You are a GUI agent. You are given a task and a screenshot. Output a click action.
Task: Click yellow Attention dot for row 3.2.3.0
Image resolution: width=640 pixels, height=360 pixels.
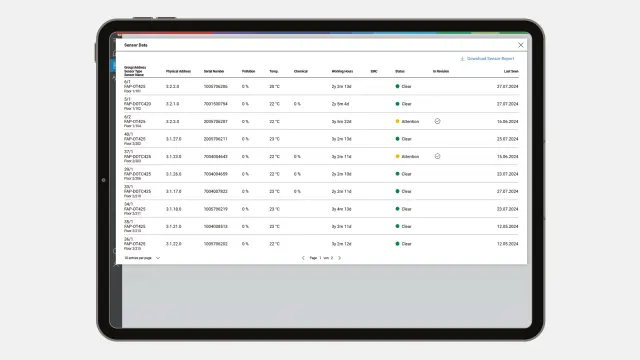397,122
